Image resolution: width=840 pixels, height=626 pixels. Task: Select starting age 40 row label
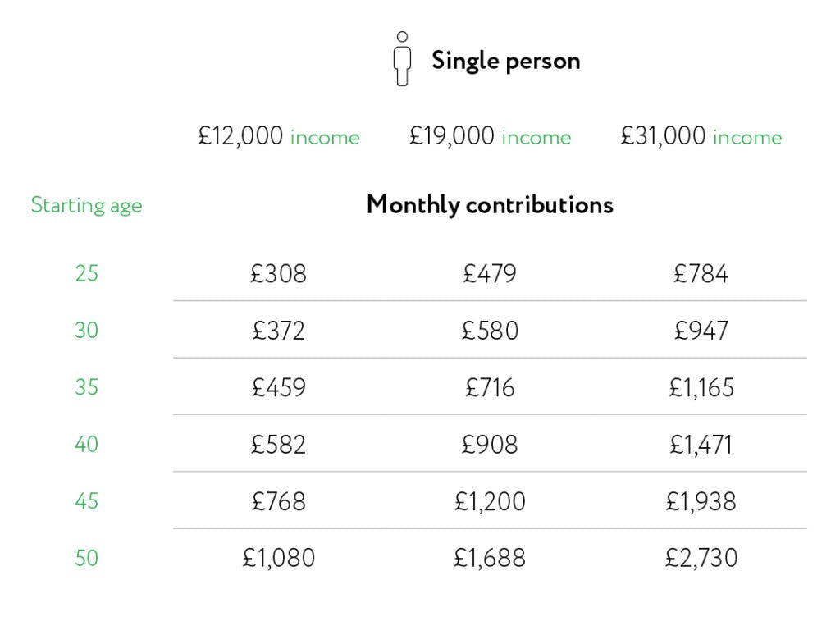86,445
